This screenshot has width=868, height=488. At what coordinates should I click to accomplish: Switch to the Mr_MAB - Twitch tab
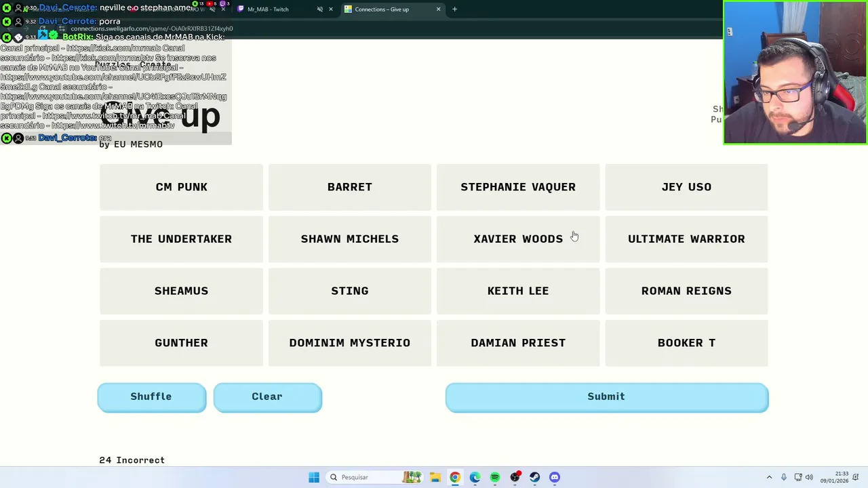[x=285, y=9]
